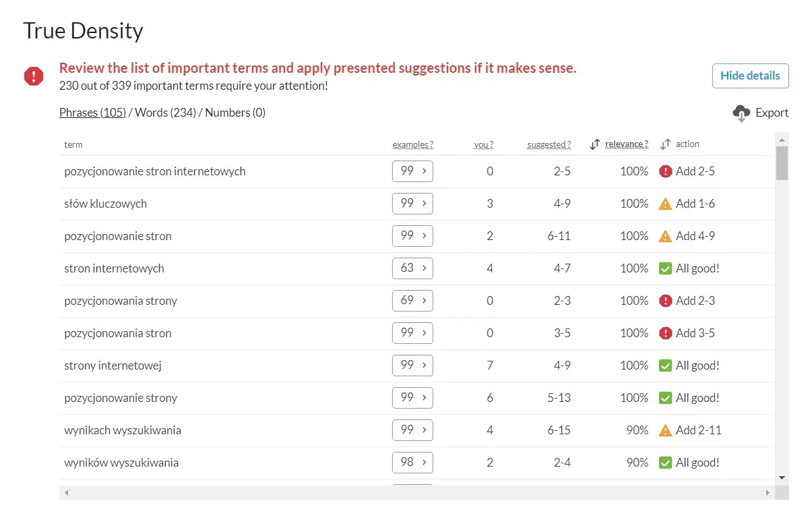Expand examples for pozycjonowanie stron internetowych
This screenshot has height=526, width=812.
(x=412, y=171)
